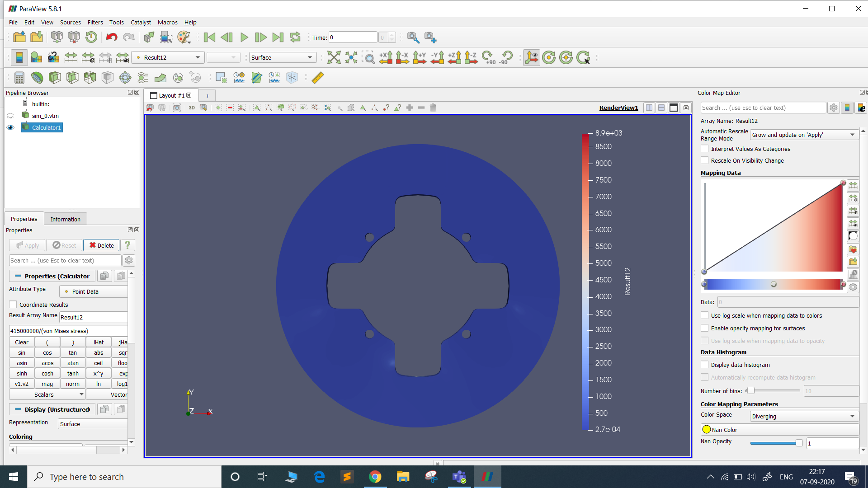The width and height of the screenshot is (868, 488).
Task: Click the Calculator filter icon
Action: coord(19,78)
